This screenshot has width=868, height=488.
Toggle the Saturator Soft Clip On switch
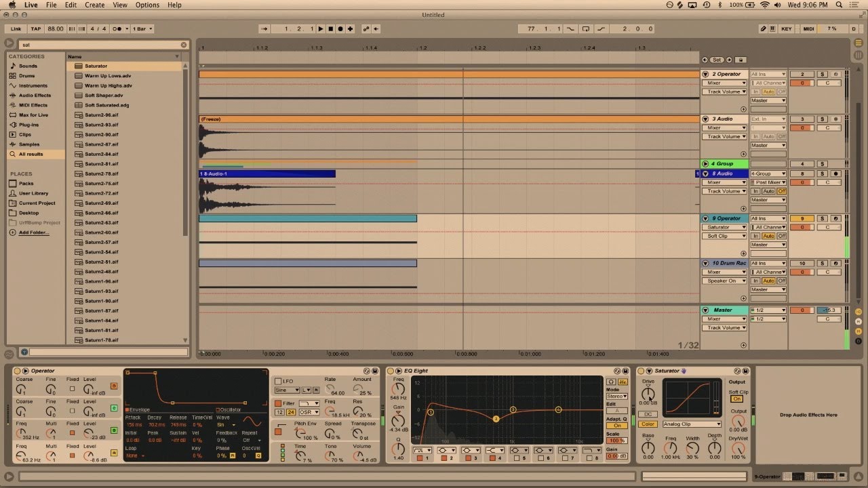pos(736,399)
